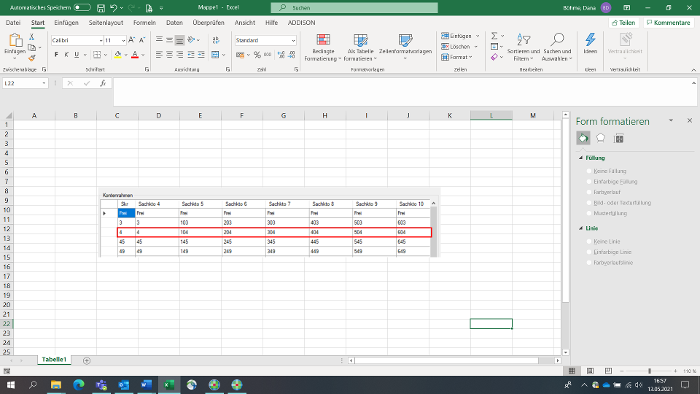Open the ADDISON tab

(x=301, y=22)
